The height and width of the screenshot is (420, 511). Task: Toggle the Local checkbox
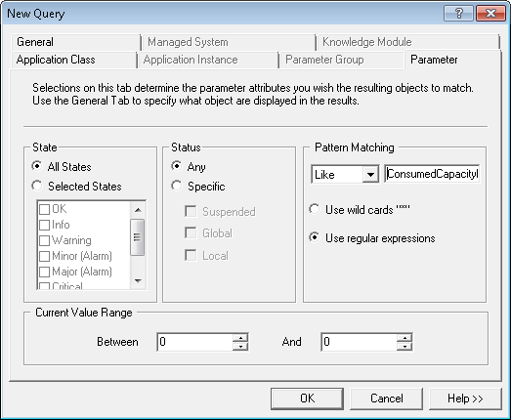click(191, 256)
